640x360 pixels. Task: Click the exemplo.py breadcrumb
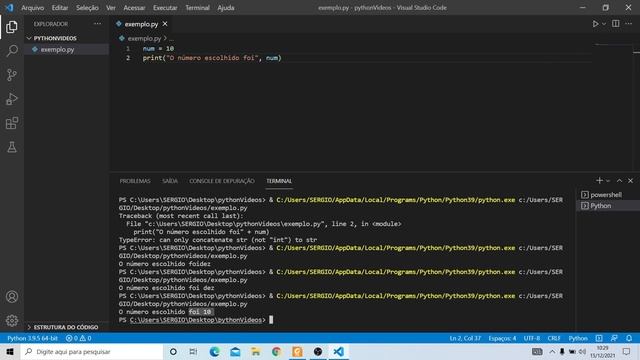(x=144, y=38)
